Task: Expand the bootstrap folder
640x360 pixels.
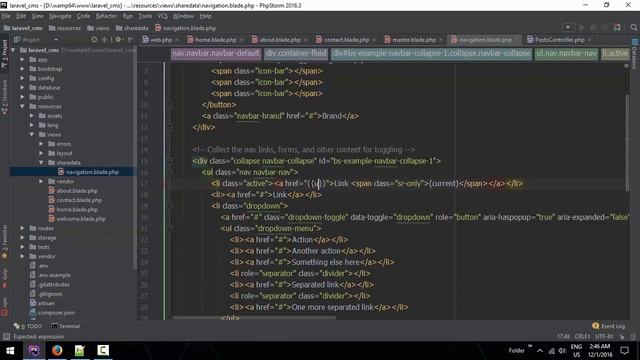Action: (x=22, y=69)
